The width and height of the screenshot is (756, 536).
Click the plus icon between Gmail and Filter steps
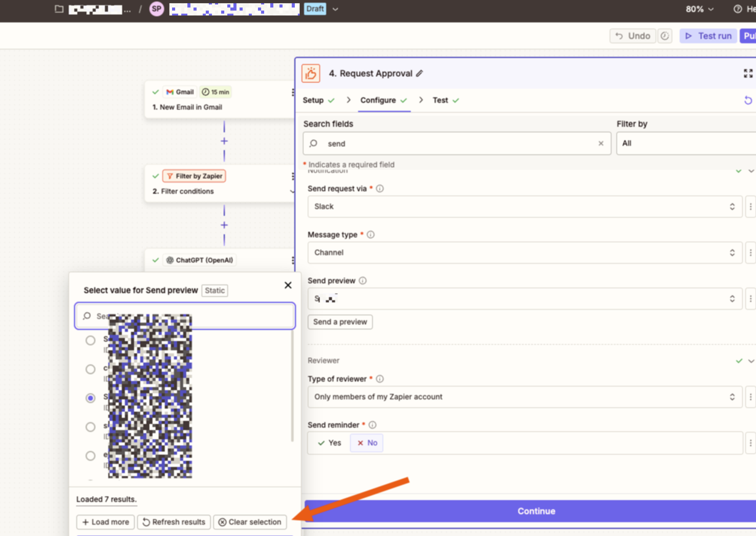pos(224,141)
